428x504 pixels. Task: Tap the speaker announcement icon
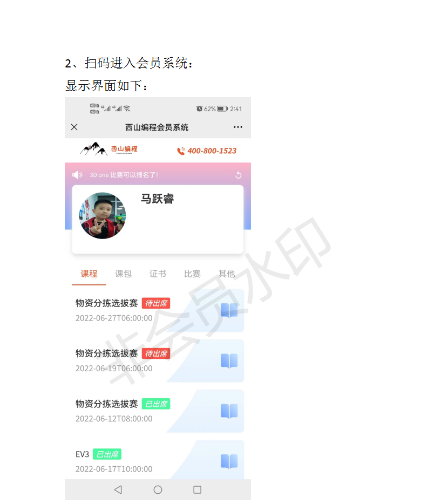77,175
